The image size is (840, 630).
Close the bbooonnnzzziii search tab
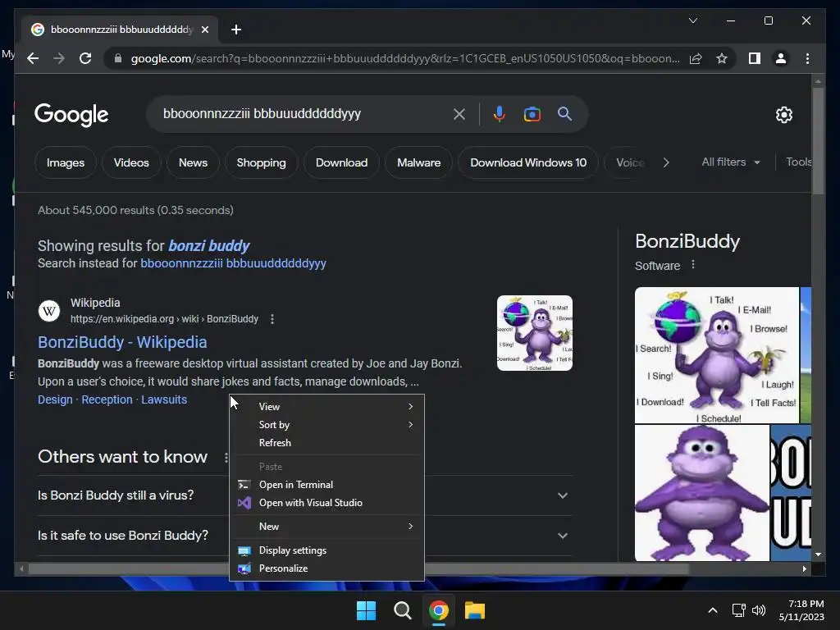pyautogui.click(x=204, y=30)
